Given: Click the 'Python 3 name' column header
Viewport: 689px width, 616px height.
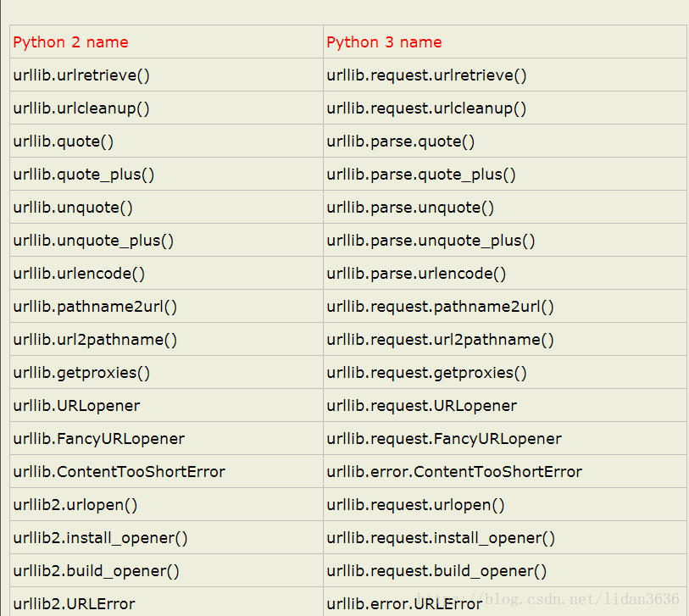Looking at the screenshot, I should point(505,42).
